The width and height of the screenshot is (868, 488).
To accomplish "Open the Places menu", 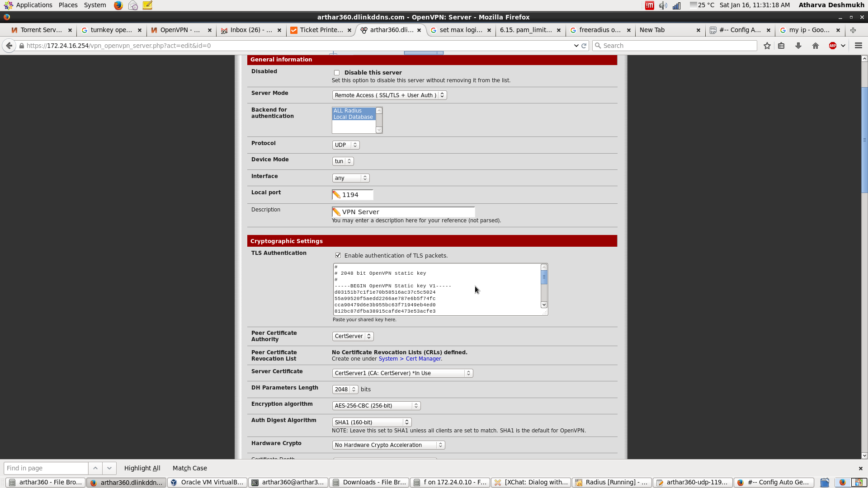I will [68, 5].
